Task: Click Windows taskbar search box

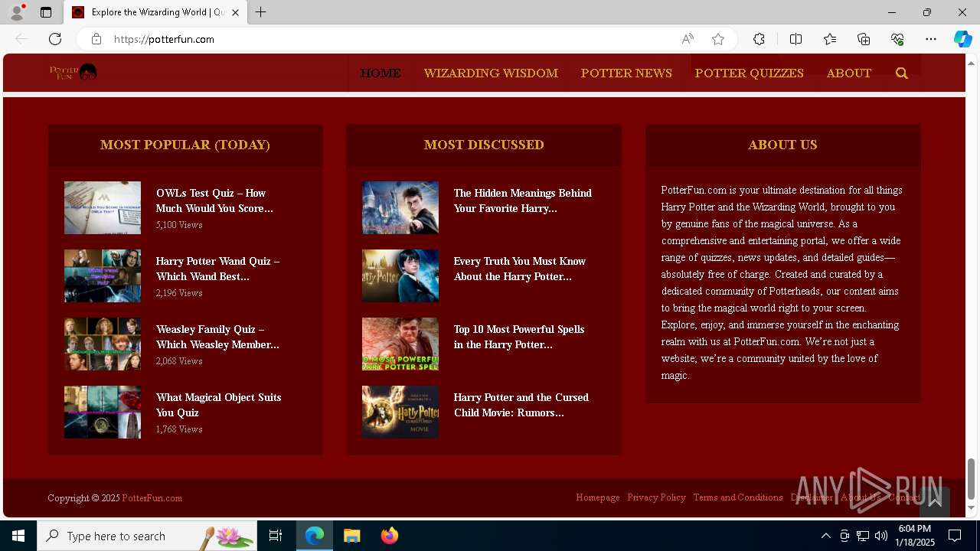Action: [147, 536]
